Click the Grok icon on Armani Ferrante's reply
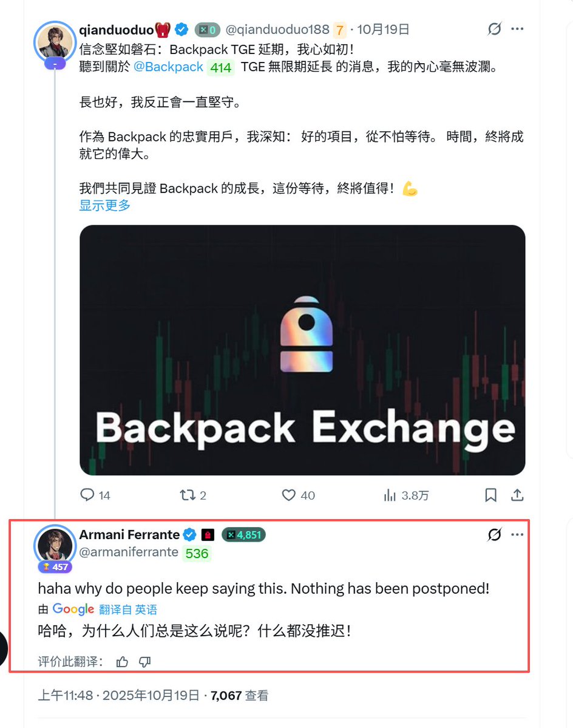The image size is (573, 728). pyautogui.click(x=495, y=534)
